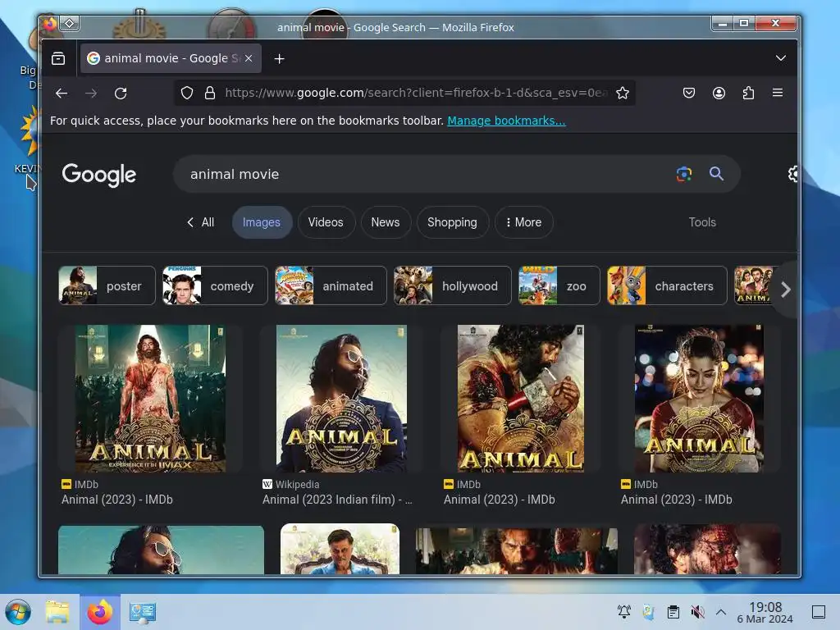Open clipboard tray icon
The image size is (840, 630).
tap(673, 612)
